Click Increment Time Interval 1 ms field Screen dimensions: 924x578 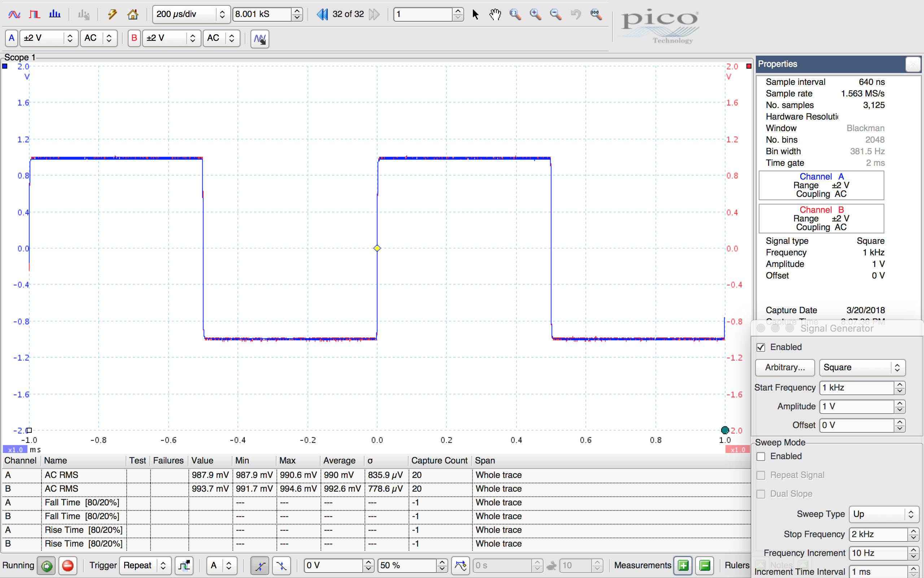(878, 572)
